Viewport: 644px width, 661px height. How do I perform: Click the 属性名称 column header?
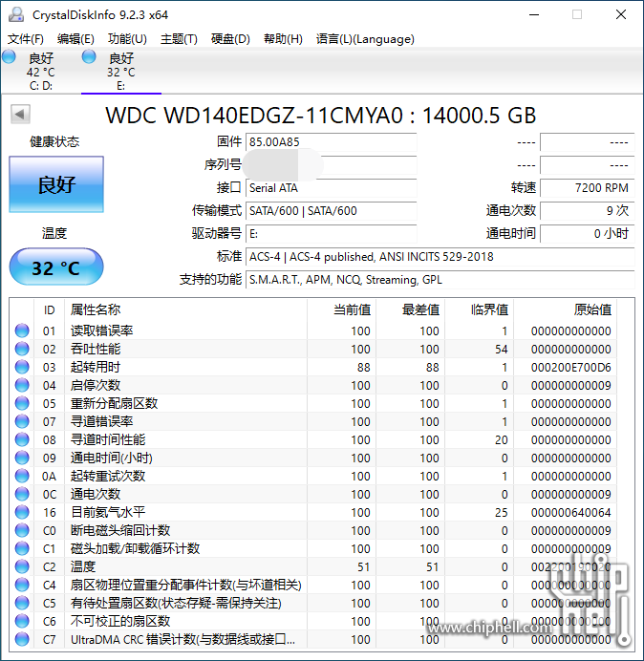point(96,309)
